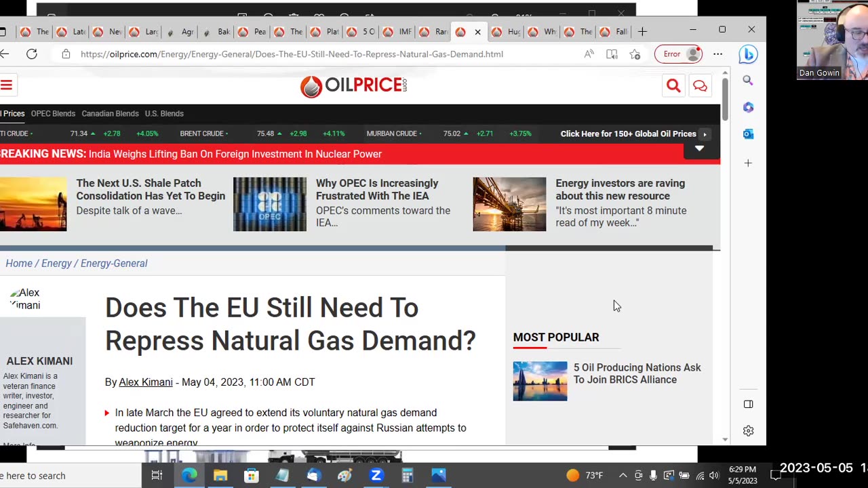Open a new browser tab with the plus

click(642, 31)
